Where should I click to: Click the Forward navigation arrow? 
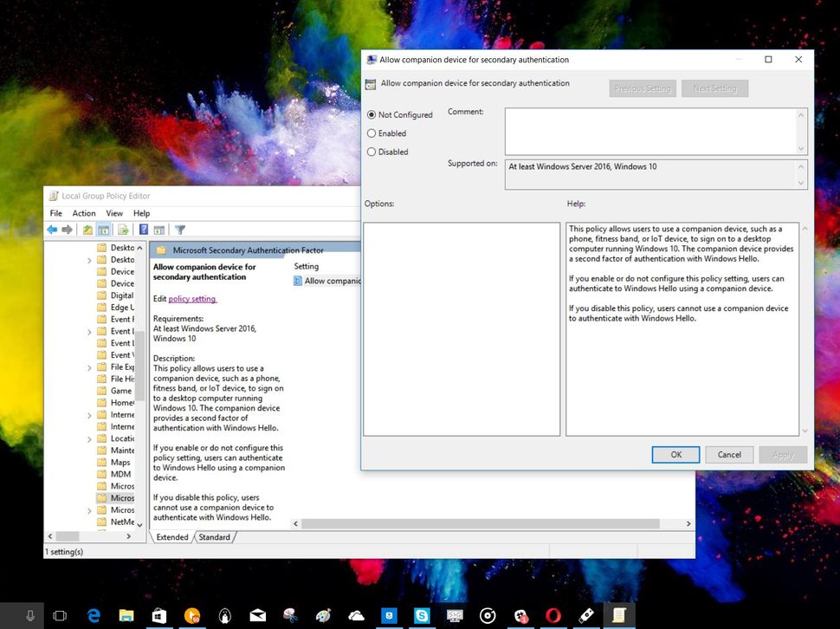68,230
